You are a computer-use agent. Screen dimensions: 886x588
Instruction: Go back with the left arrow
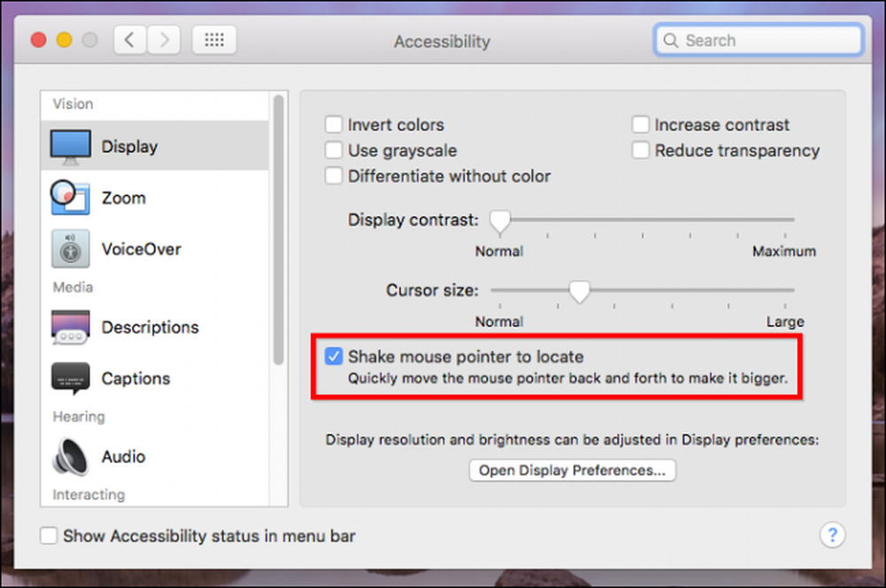(130, 40)
